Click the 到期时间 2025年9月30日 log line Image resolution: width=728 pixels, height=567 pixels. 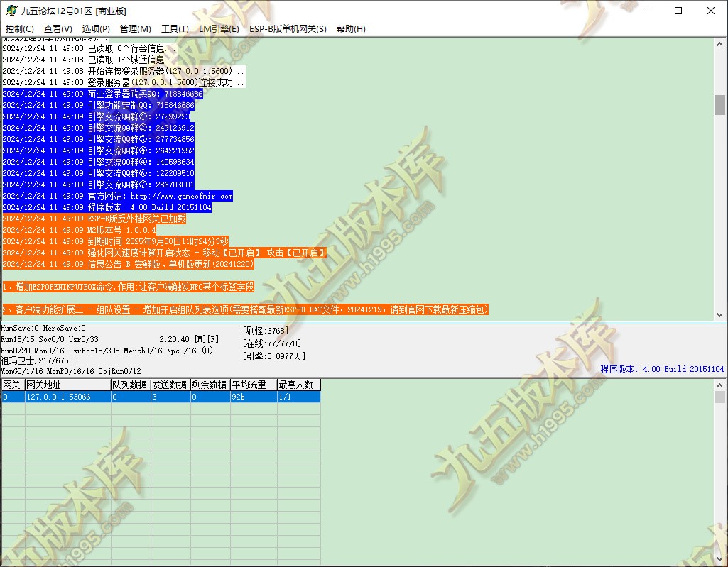point(115,241)
